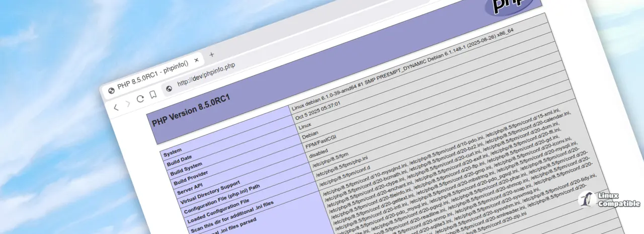Reload the phpinfo page
Viewport: 644px width, 234px height.
[140, 99]
